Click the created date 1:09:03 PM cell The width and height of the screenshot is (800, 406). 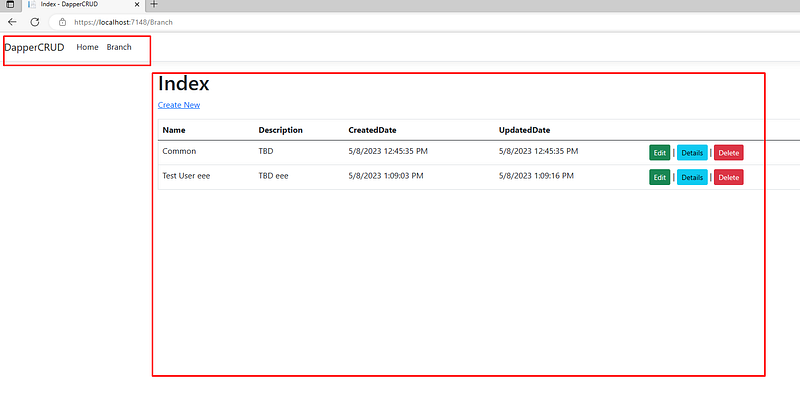(386, 176)
